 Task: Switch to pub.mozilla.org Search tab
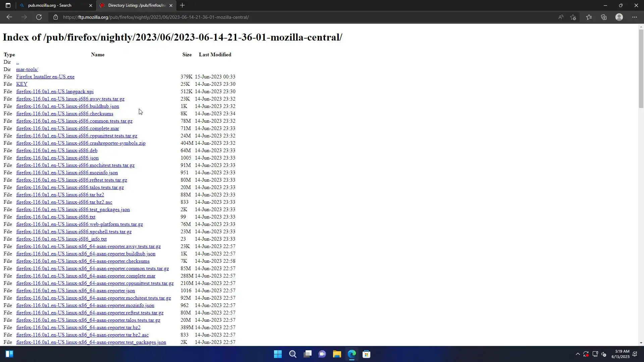click(x=50, y=5)
